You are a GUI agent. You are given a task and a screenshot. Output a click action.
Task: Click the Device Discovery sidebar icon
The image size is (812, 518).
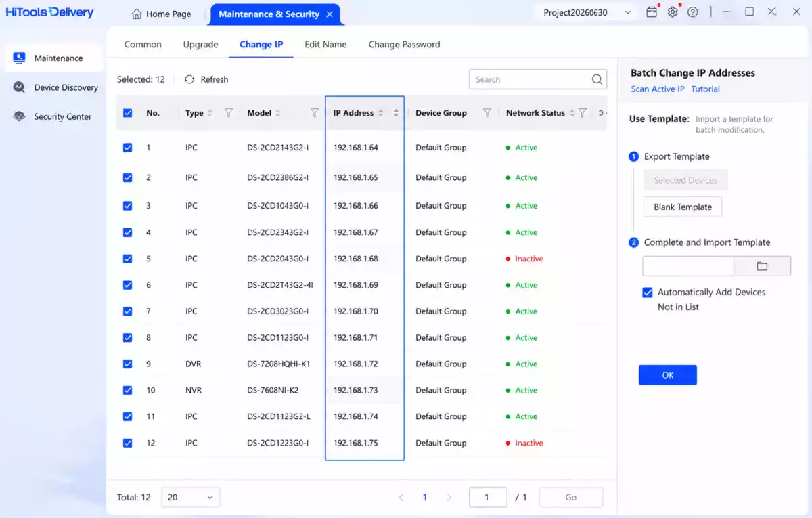click(20, 87)
